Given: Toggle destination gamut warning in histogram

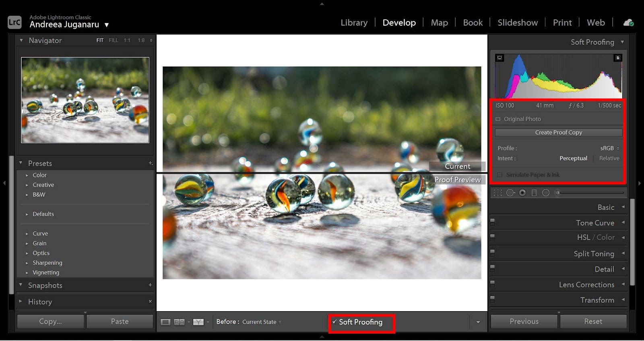Looking at the screenshot, I should coord(617,58).
